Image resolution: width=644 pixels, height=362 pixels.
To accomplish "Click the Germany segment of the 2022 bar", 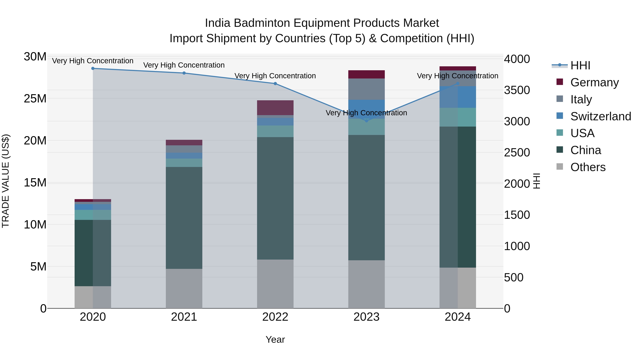I will [x=275, y=108].
